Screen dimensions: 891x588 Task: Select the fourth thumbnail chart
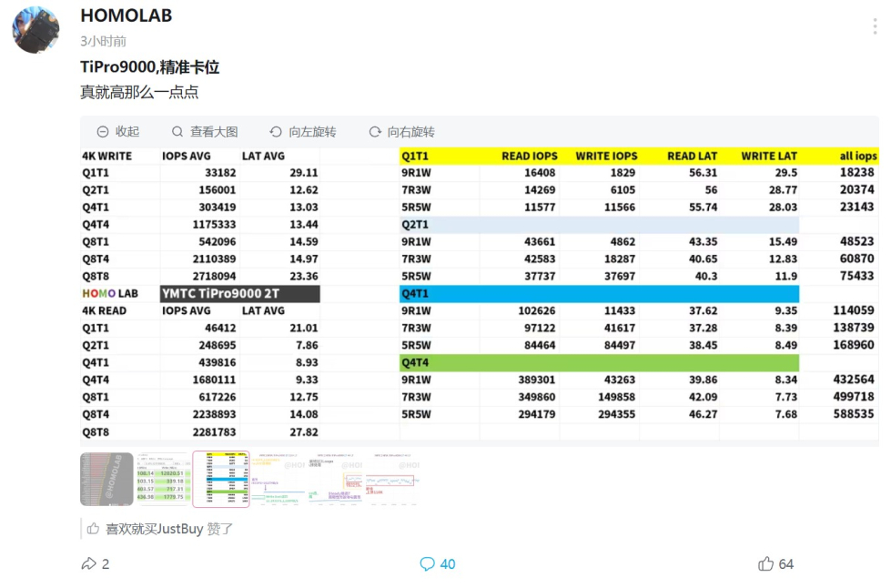277,479
